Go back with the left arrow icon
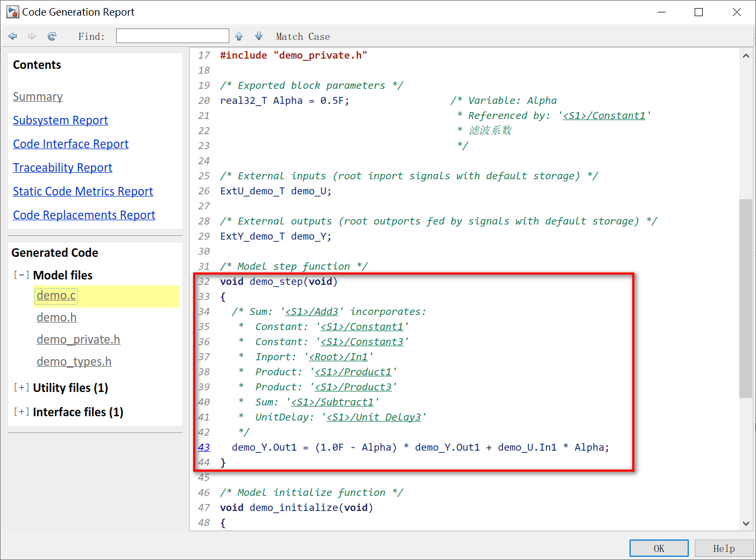The image size is (756, 560). 13,36
